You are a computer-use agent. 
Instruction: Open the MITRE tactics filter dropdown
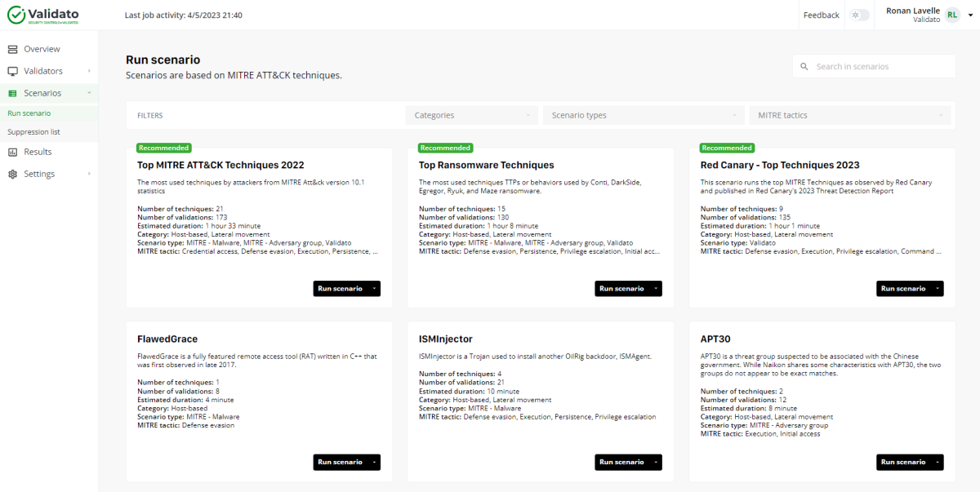pyautogui.click(x=850, y=115)
